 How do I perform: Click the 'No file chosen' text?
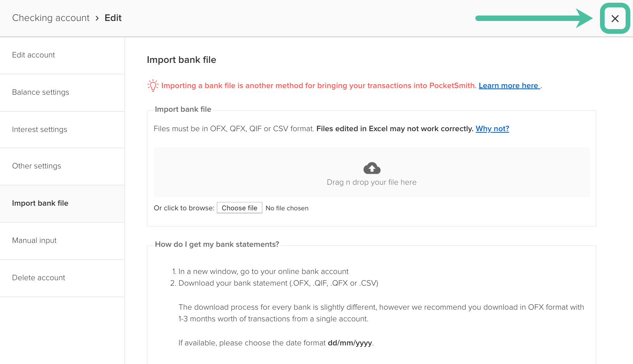coord(287,208)
